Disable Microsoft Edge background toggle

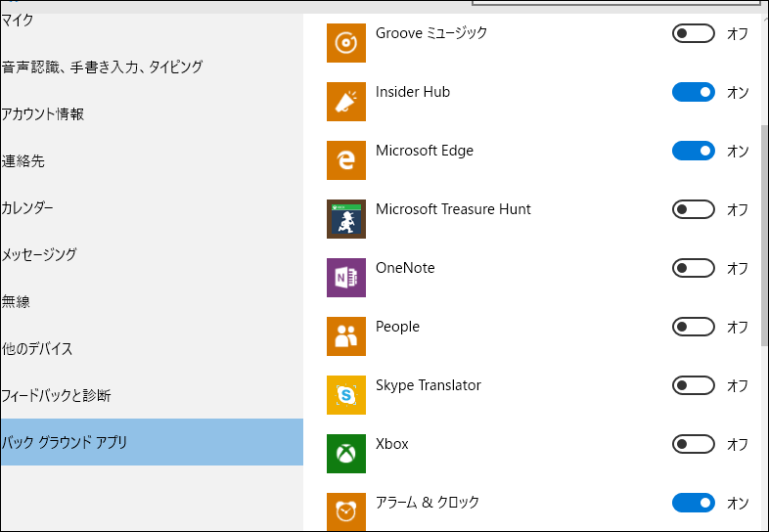(693, 151)
